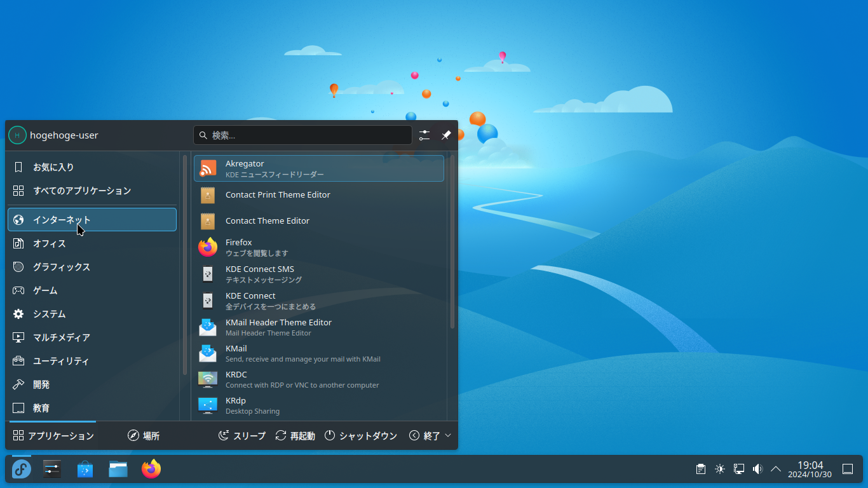Select ユーティリティ category

[92, 361]
